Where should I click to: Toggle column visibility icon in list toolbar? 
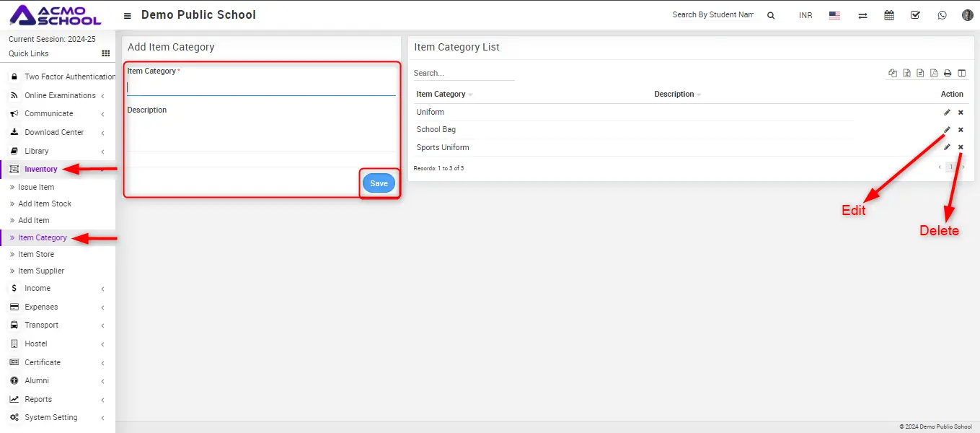pyautogui.click(x=961, y=73)
